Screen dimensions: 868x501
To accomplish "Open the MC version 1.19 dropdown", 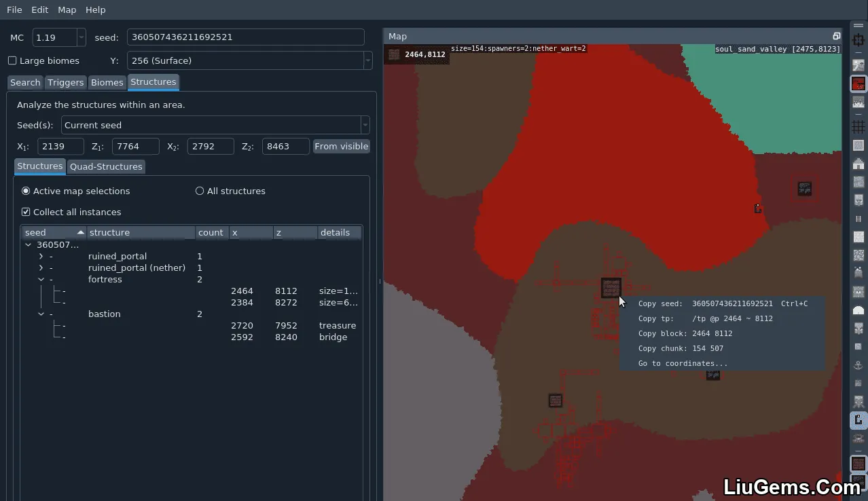I will (x=82, y=37).
